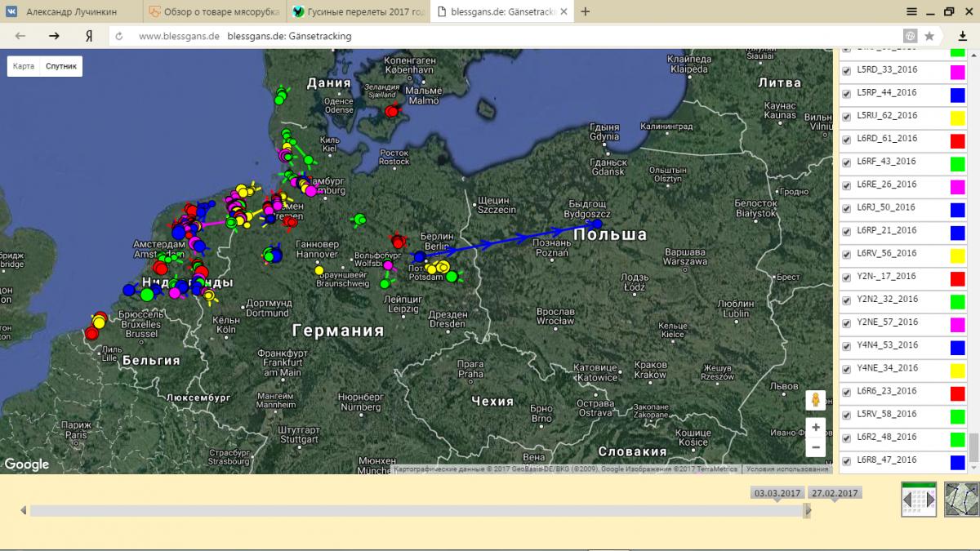The width and height of the screenshot is (980, 551).
Task: Open the browser hamburger menu
Action: click(911, 11)
